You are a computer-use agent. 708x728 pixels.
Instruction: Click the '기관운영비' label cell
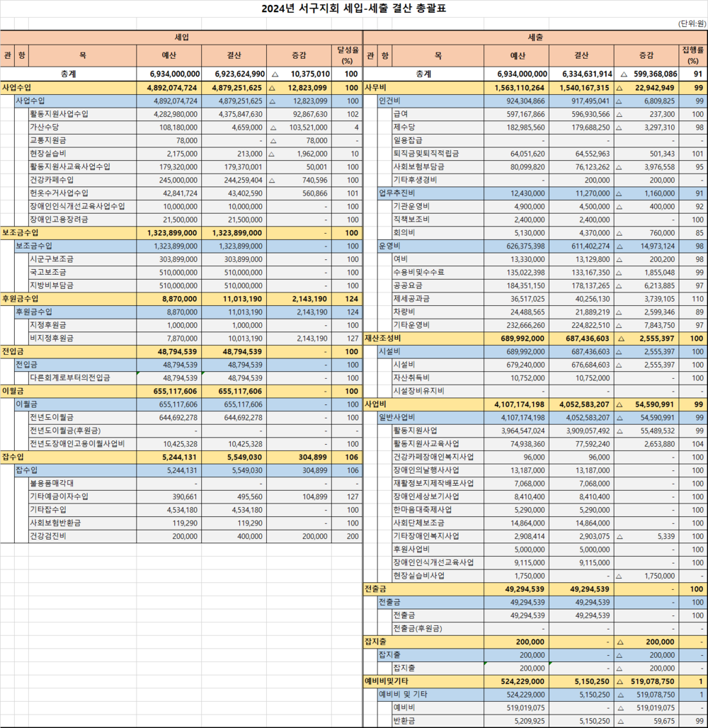(x=438, y=206)
